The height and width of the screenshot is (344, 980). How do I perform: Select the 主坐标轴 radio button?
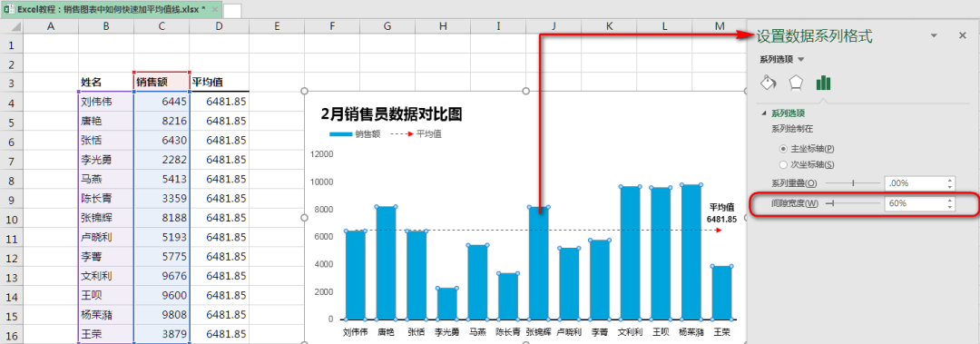click(784, 149)
